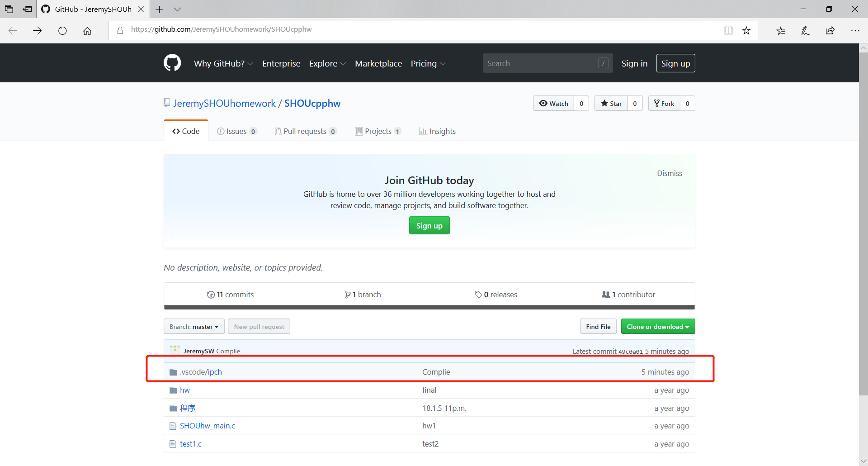
Task: Open the browser home page icon
Action: tap(87, 30)
